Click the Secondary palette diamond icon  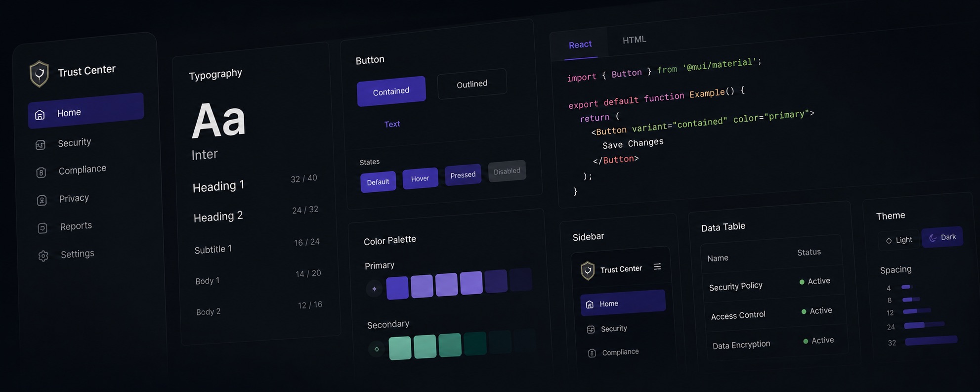click(377, 349)
